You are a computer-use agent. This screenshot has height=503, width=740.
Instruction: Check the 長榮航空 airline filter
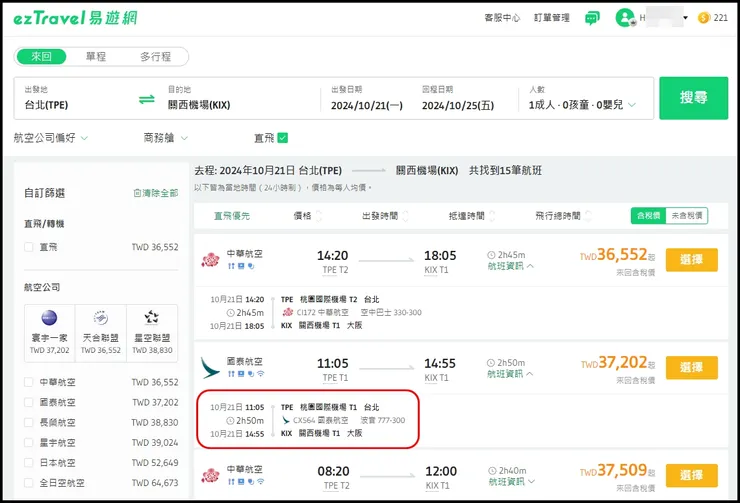29,422
